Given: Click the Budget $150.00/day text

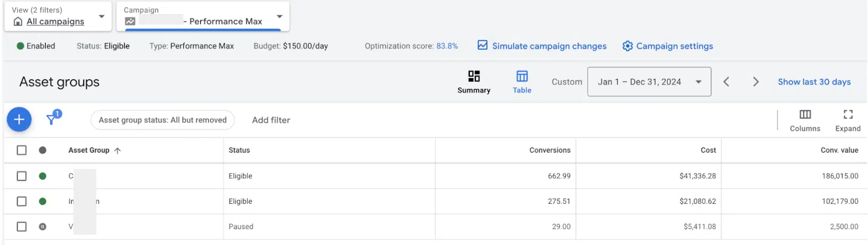Looking at the screenshot, I should pyautogui.click(x=291, y=46).
